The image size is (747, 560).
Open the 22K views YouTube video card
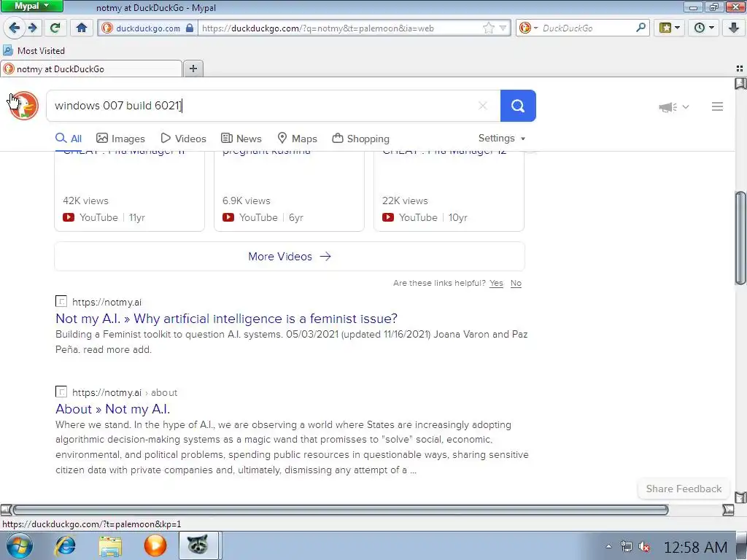[x=449, y=190]
